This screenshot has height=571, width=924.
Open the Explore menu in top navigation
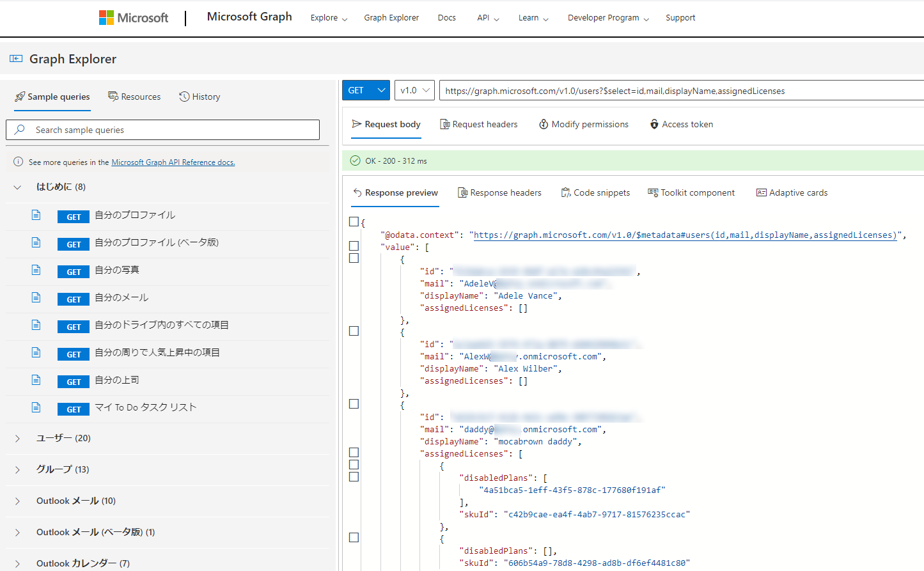tap(329, 18)
